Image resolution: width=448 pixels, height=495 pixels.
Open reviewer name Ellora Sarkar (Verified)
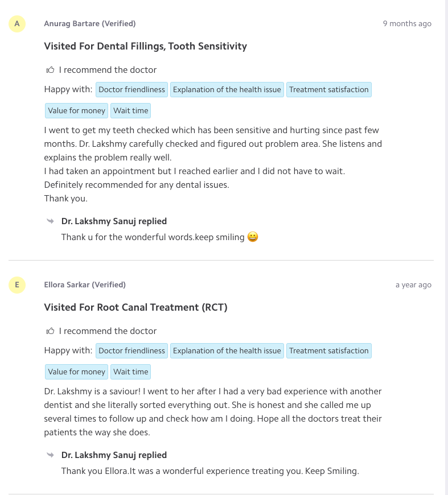coord(85,284)
